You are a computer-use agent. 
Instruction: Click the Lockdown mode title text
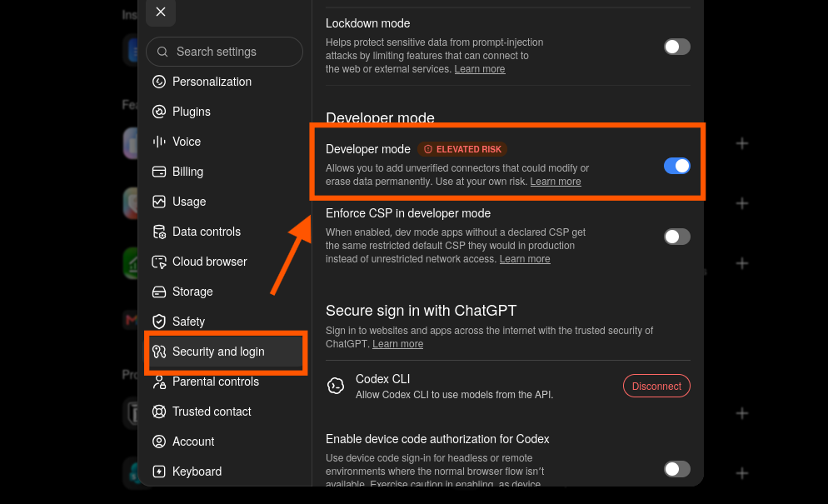click(367, 24)
